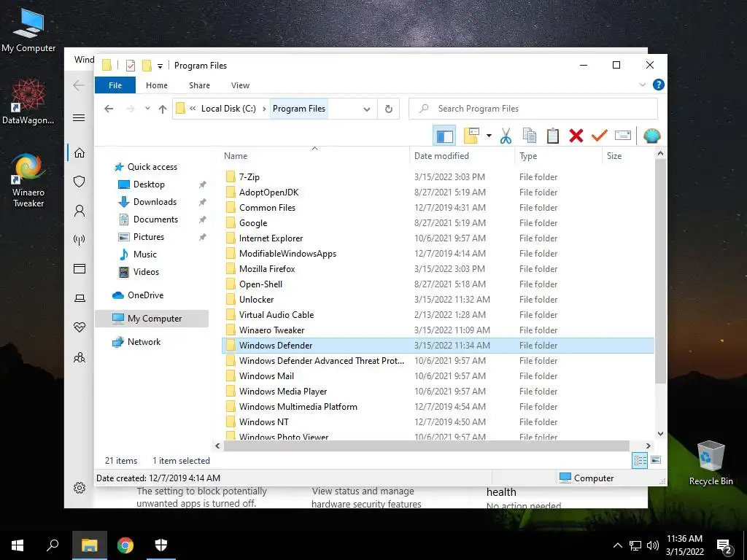The image size is (747, 560).
Task: Open Windows Start menu
Action: tap(18, 545)
